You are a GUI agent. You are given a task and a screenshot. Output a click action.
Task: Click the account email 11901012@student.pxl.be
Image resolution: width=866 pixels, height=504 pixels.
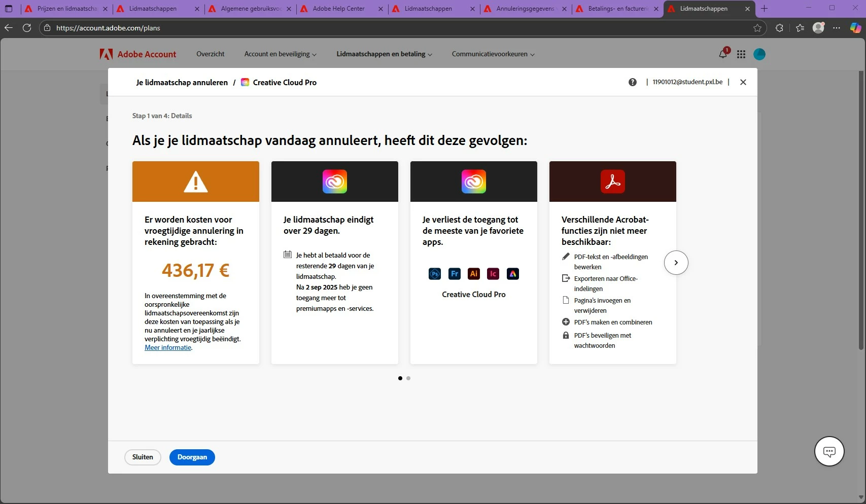[x=687, y=82]
